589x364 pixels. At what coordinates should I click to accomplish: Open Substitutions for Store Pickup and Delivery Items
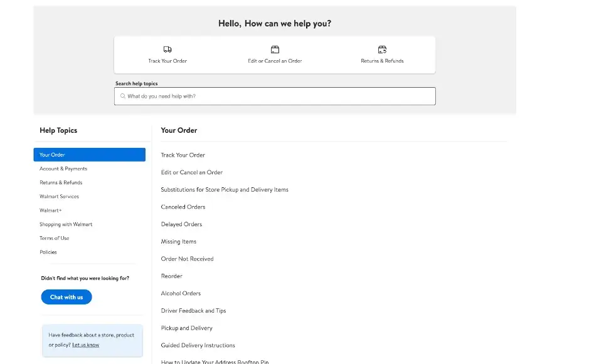[225, 189]
